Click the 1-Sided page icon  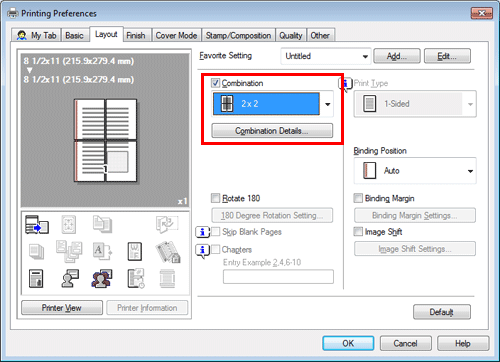369,104
